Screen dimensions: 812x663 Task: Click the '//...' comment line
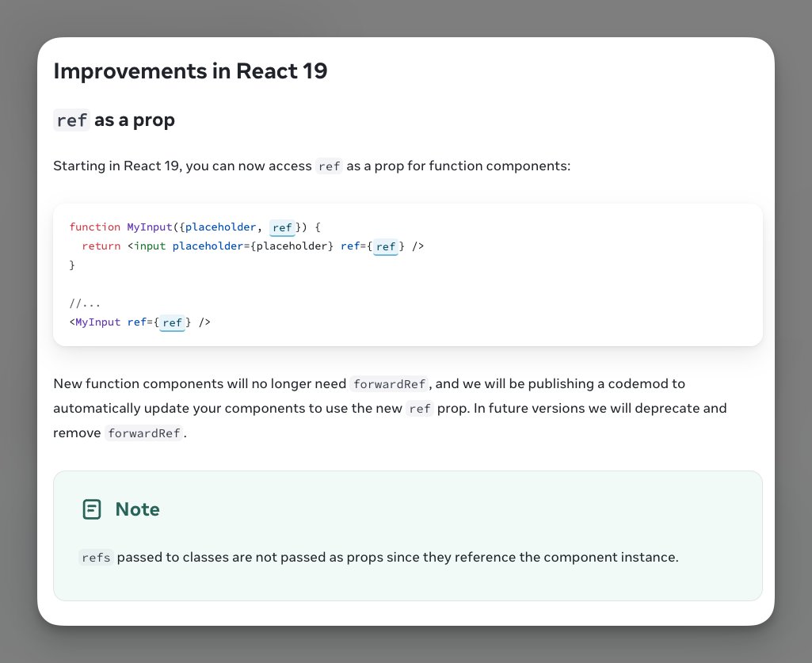point(85,303)
